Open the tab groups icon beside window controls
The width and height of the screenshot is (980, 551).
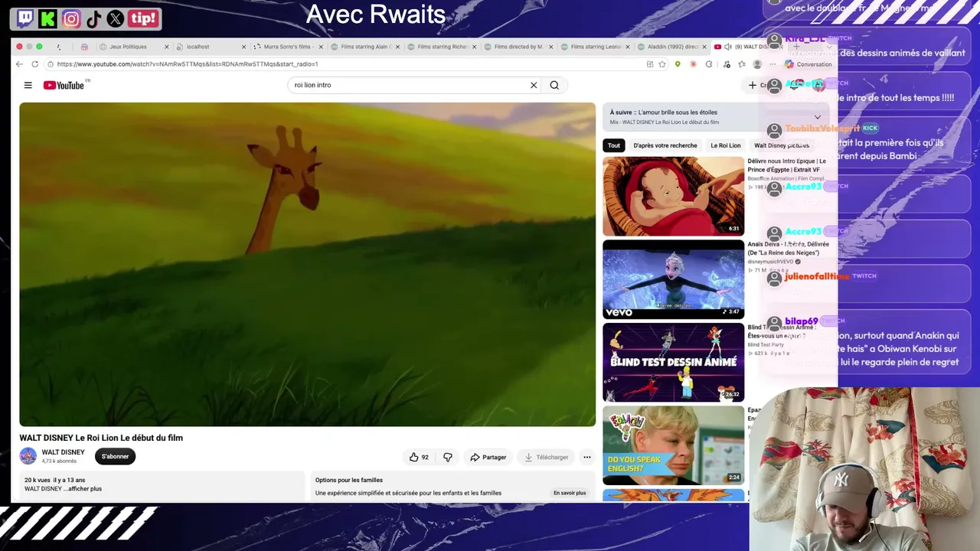click(x=58, y=47)
